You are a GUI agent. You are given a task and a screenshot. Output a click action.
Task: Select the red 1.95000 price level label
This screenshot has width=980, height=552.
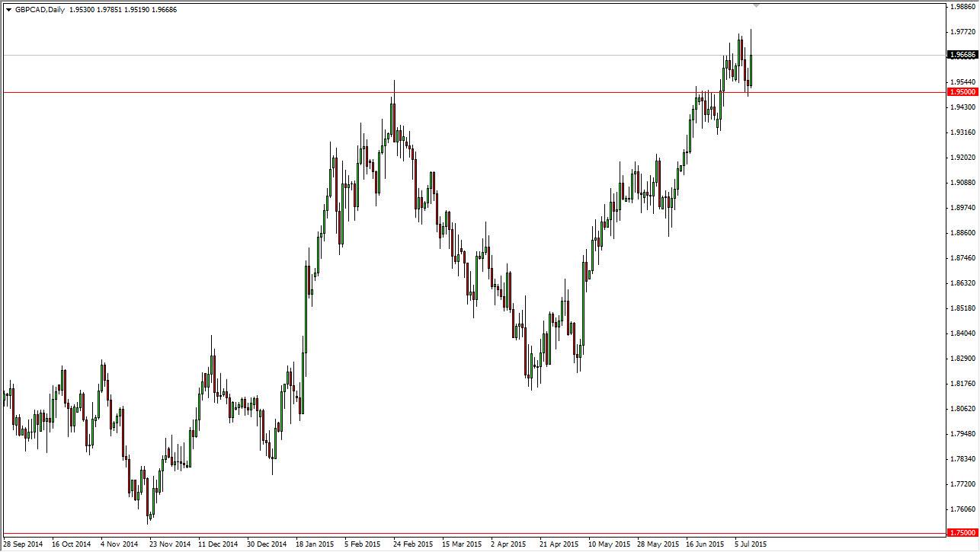click(x=962, y=92)
